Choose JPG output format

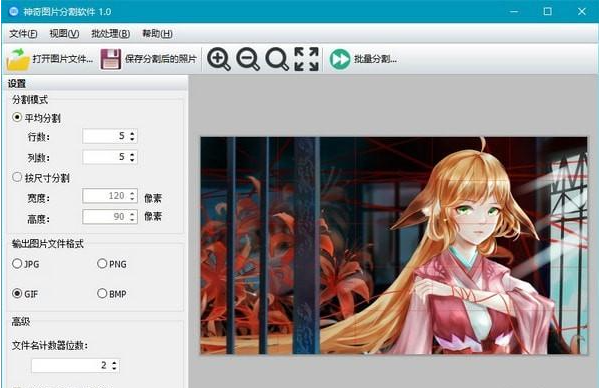click(x=17, y=264)
